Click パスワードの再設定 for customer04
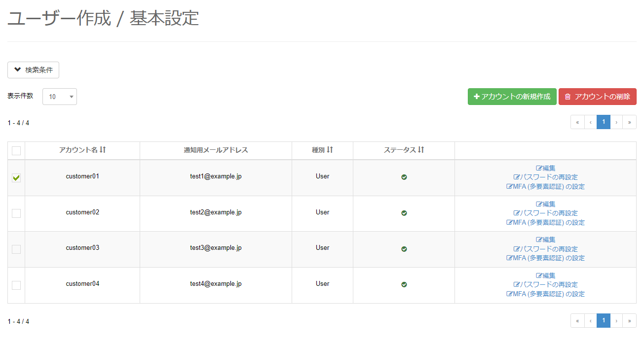The image size is (644, 343). click(x=546, y=285)
